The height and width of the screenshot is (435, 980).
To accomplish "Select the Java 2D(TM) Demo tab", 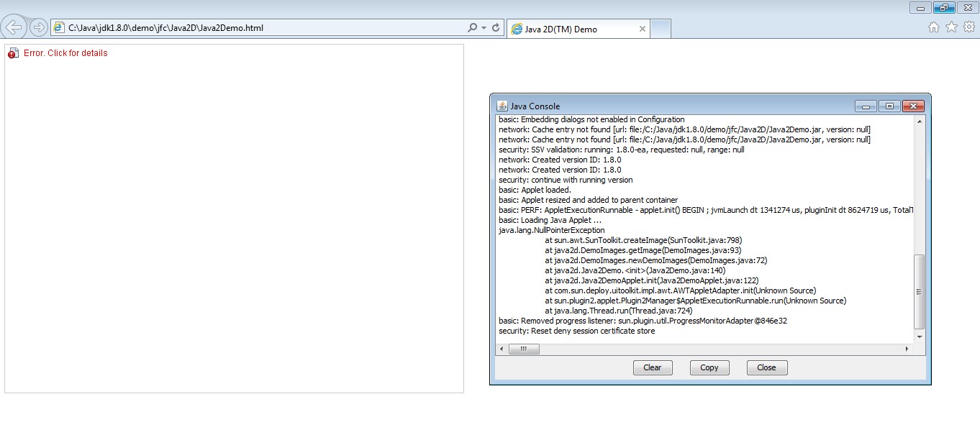I will pyautogui.click(x=568, y=29).
